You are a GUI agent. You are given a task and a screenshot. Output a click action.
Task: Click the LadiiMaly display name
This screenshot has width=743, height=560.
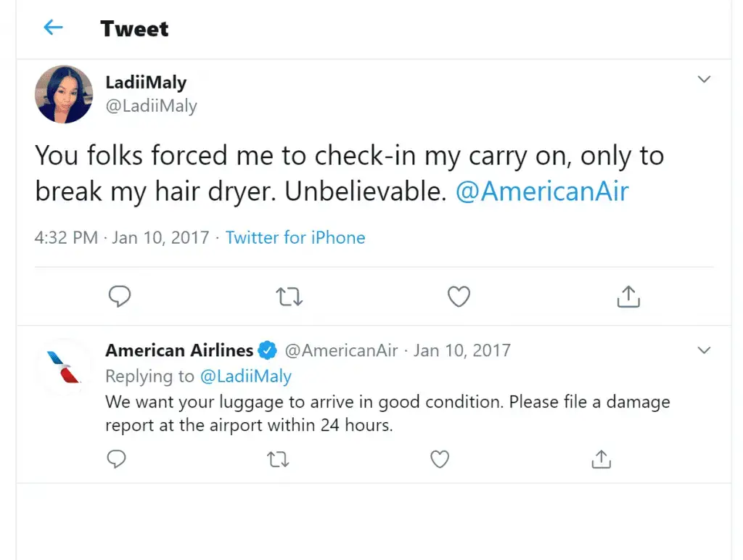point(146,83)
